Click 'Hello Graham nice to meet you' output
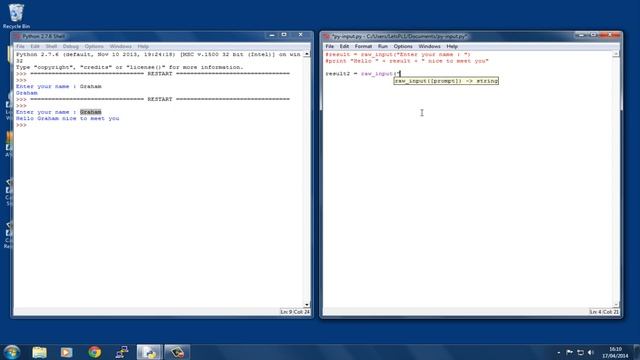Viewport: 640px width, 360px height. tap(68, 118)
